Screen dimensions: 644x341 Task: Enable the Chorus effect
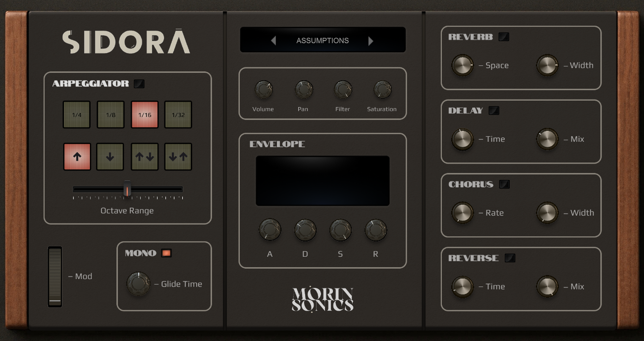click(x=504, y=184)
